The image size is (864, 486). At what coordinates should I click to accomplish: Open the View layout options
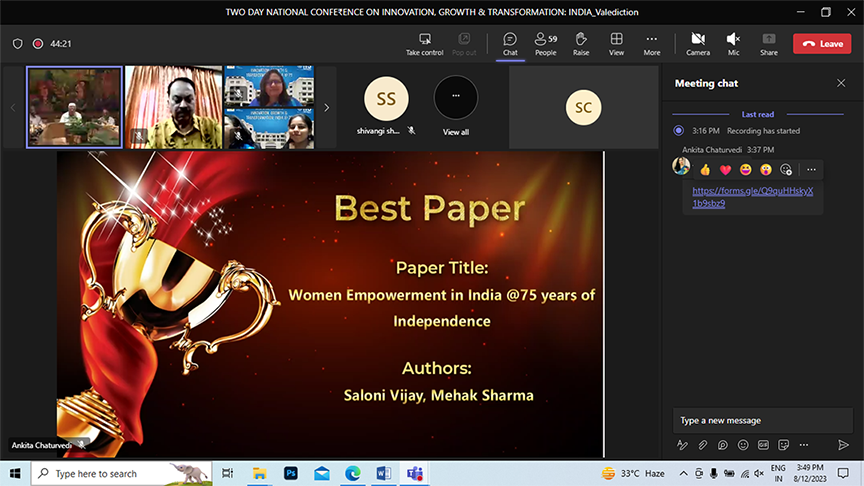(617, 43)
